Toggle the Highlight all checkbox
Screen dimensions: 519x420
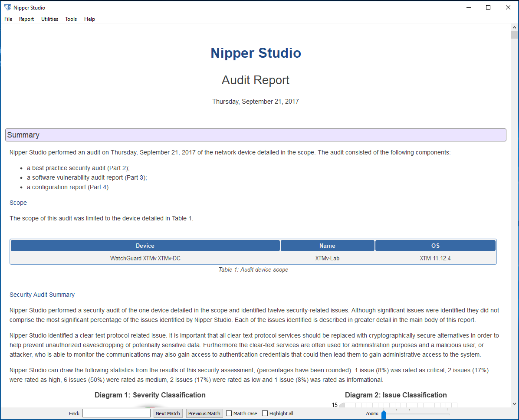point(265,413)
